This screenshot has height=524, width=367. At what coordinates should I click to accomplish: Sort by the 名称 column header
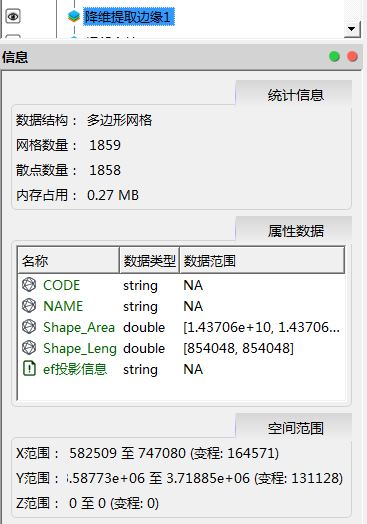[x=69, y=260]
